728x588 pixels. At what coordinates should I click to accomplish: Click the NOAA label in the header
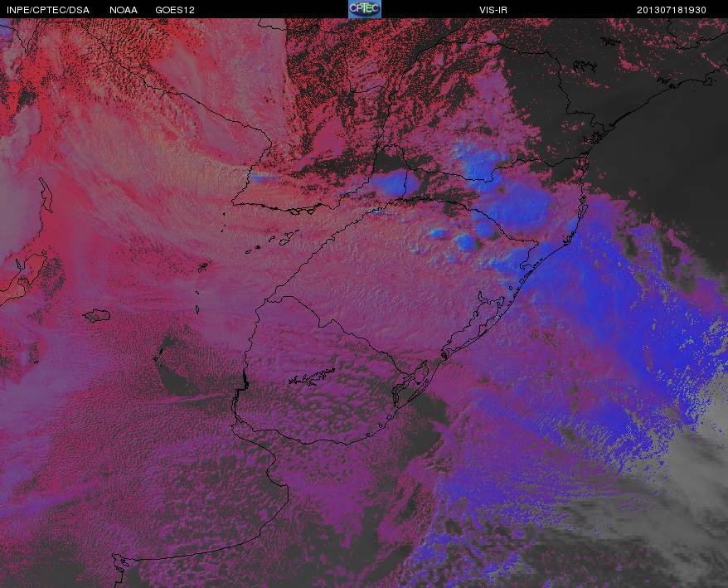(x=124, y=10)
